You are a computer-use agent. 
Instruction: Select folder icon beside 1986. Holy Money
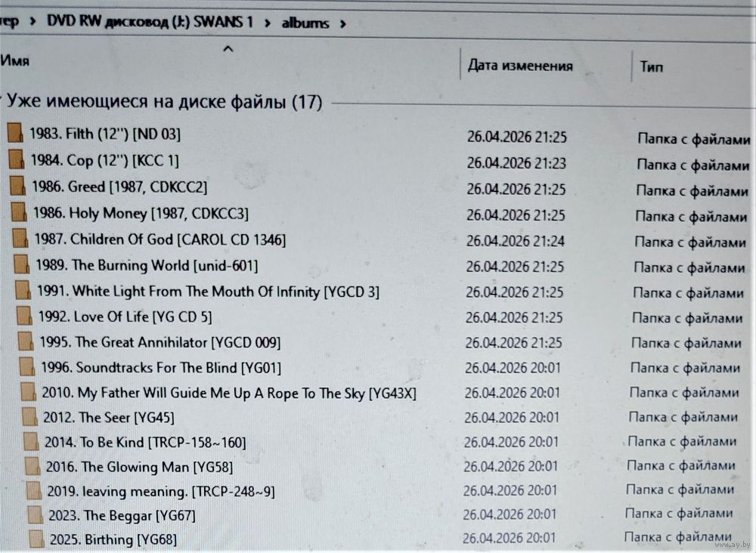20,213
